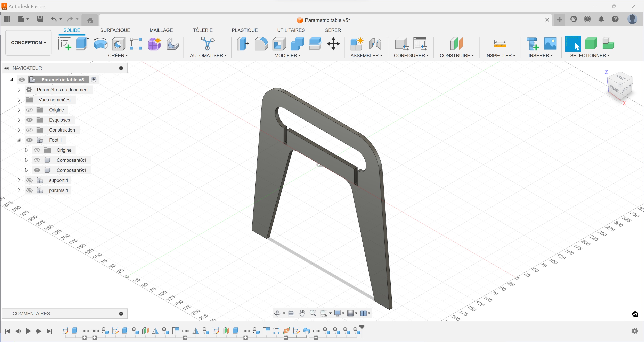The width and height of the screenshot is (644, 342).
Task: Select the Press Pull tool
Action: 243,44
